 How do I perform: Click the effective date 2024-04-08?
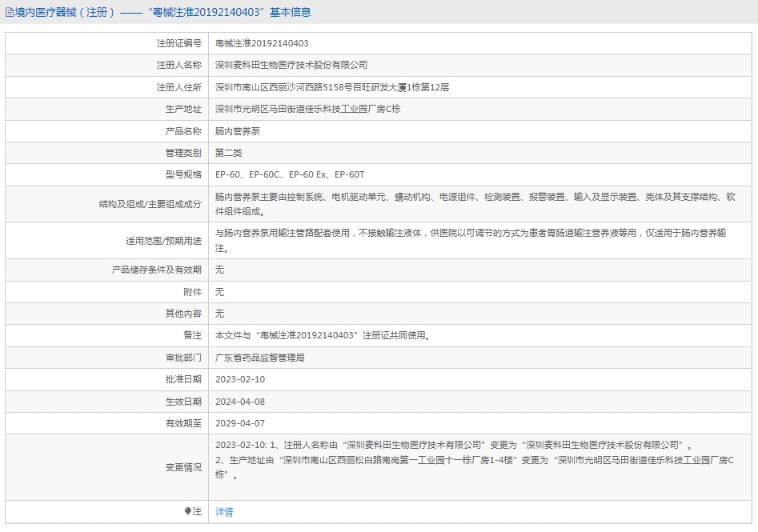coord(240,402)
